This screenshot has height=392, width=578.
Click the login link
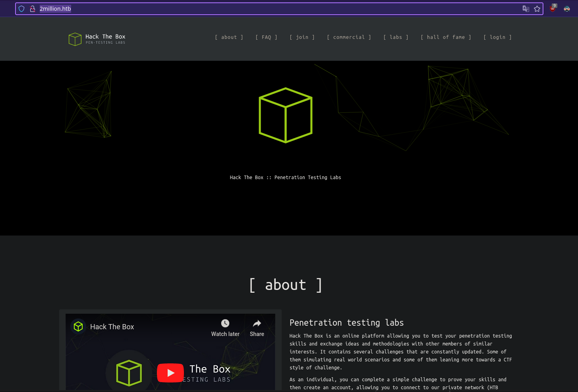(x=497, y=37)
